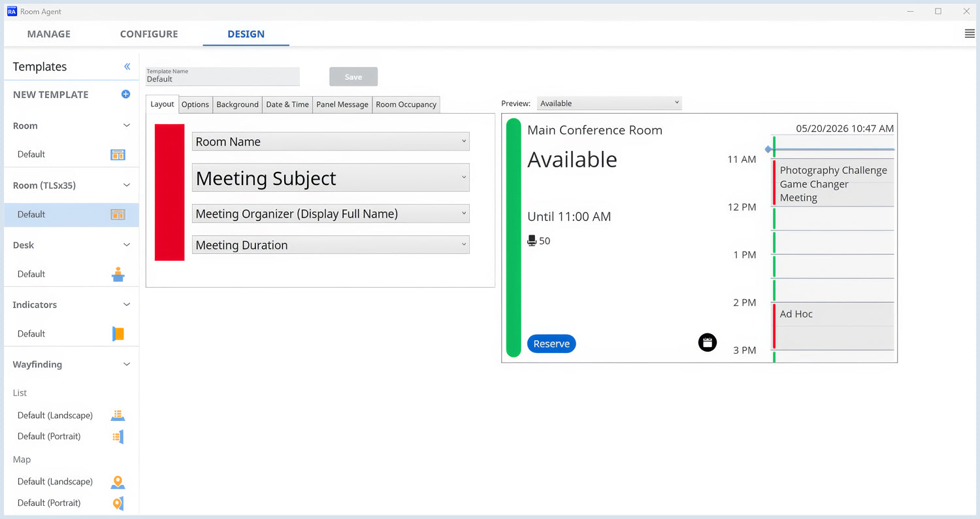Open the Room Name layout dropdown
Screen dimensions: 980x519
331,141
